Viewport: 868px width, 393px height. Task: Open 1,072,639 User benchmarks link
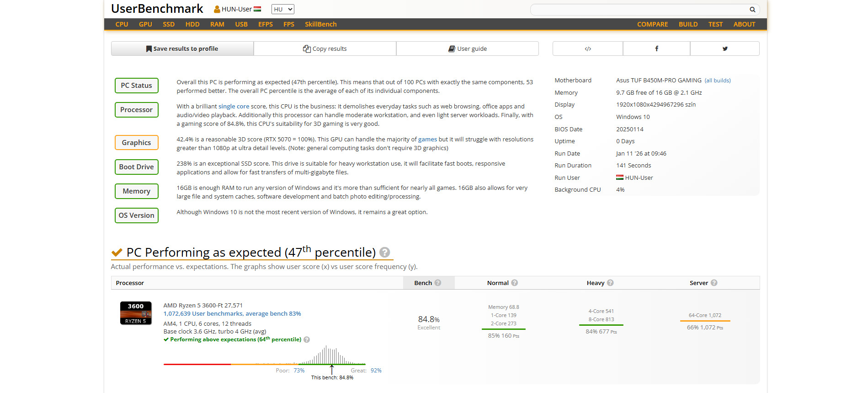[232, 313]
